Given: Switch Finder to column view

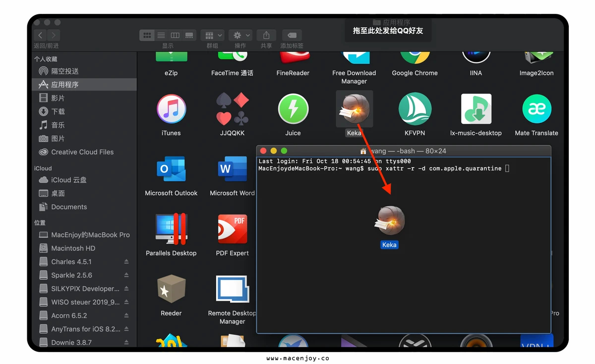Looking at the screenshot, I should [x=175, y=35].
